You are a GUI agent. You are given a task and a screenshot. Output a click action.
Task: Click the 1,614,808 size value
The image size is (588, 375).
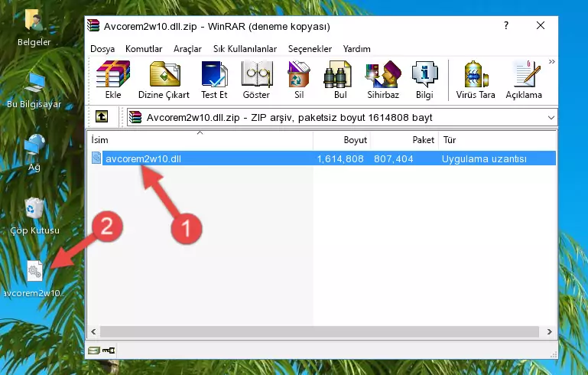click(340, 158)
